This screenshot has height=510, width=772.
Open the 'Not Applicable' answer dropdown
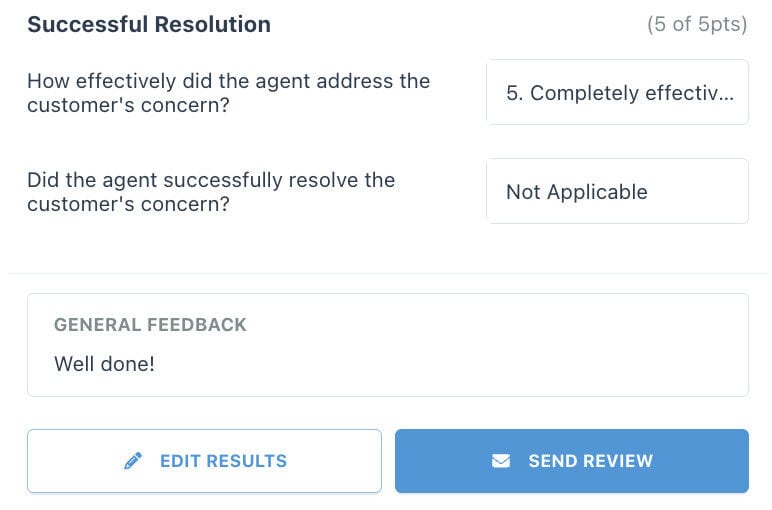(x=617, y=191)
